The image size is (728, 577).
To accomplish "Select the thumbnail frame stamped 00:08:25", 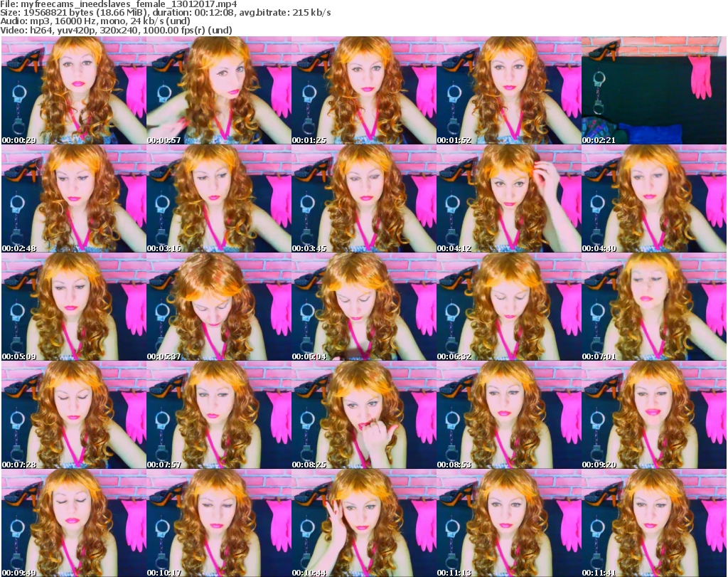I will point(363,415).
